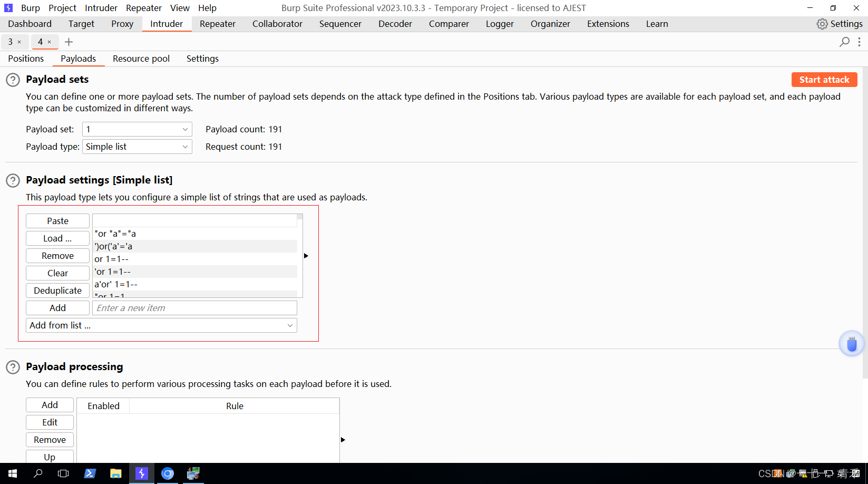The image size is (868, 484).
Task: Open the Help menu
Action: coord(207,8)
